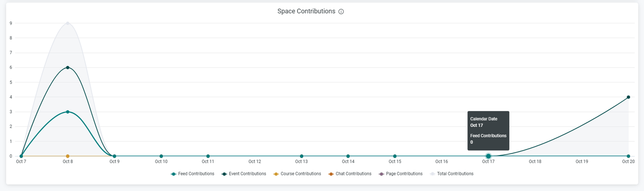Click the Space Contributions info icon

[341, 12]
